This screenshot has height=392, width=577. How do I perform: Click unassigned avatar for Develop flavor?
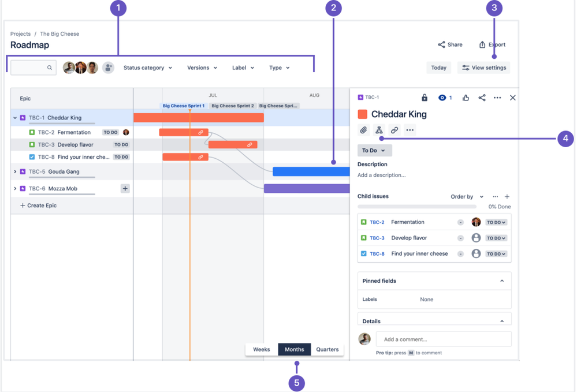(x=476, y=237)
